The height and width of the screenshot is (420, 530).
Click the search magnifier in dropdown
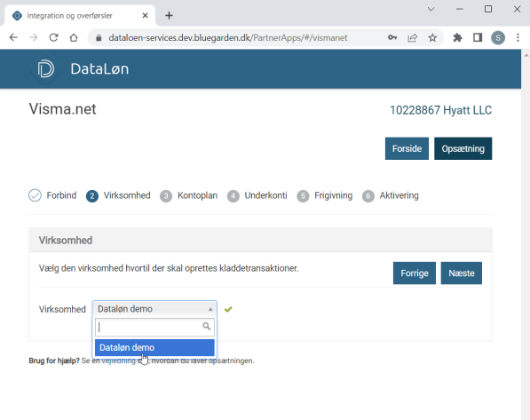click(206, 327)
